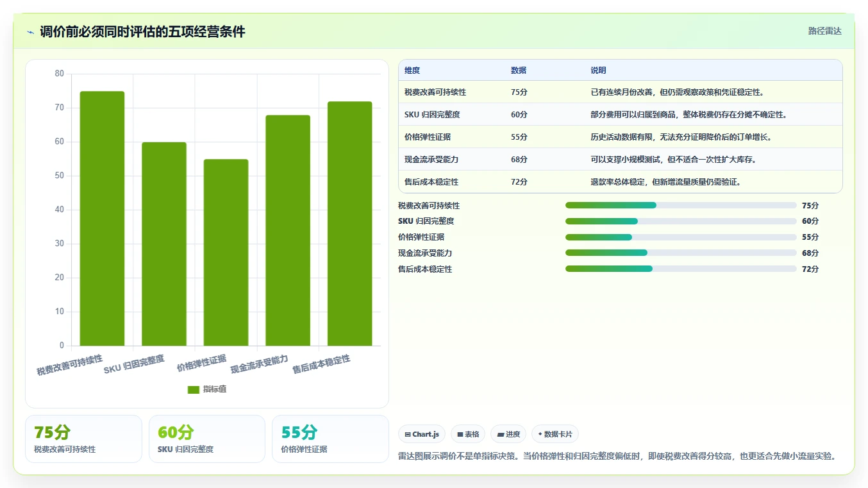The height and width of the screenshot is (488, 868).
Task: Click the 数据 column header in the table
Action: [x=519, y=71]
